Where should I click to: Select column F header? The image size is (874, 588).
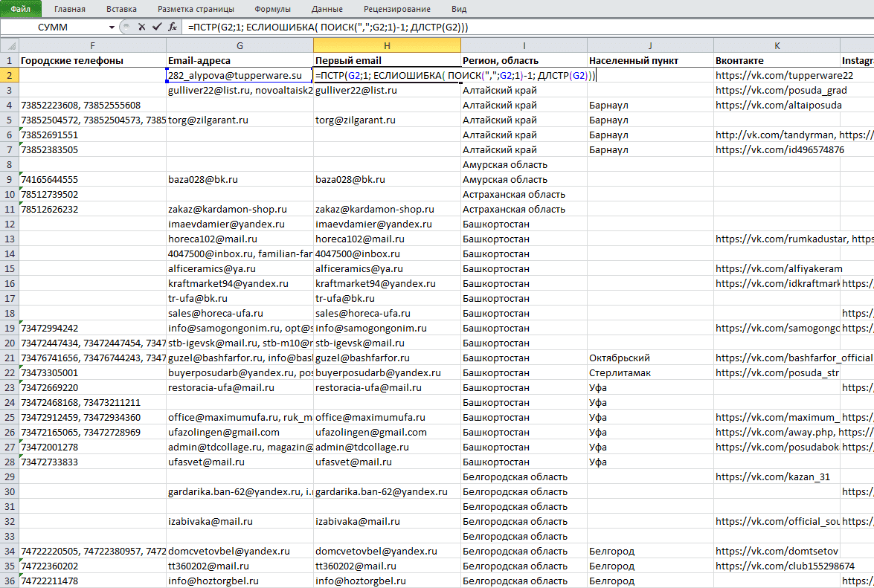92,45
